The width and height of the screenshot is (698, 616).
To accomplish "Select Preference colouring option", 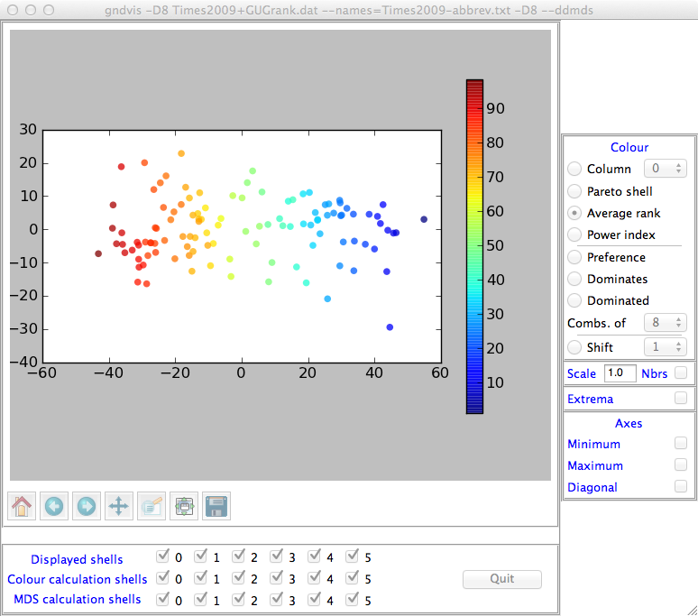I will point(574,257).
